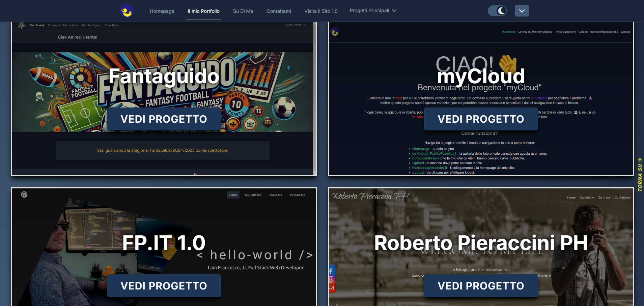The width and height of the screenshot is (644, 306).
Task: Select the Il mio Portfolio tab
Action: point(204,11)
